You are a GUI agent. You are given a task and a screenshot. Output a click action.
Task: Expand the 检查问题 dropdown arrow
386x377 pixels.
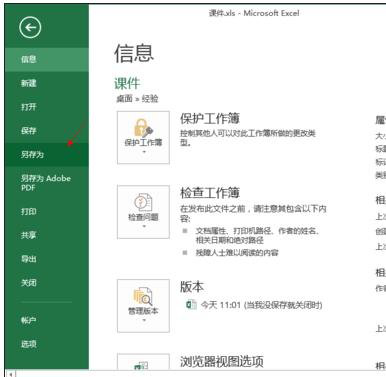point(144,227)
